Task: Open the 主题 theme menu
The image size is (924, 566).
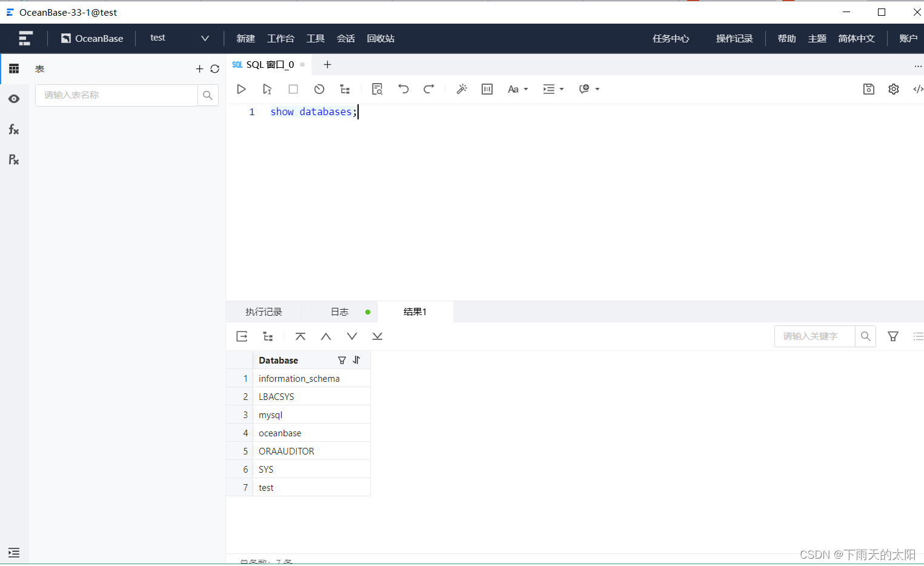Action: pos(817,38)
